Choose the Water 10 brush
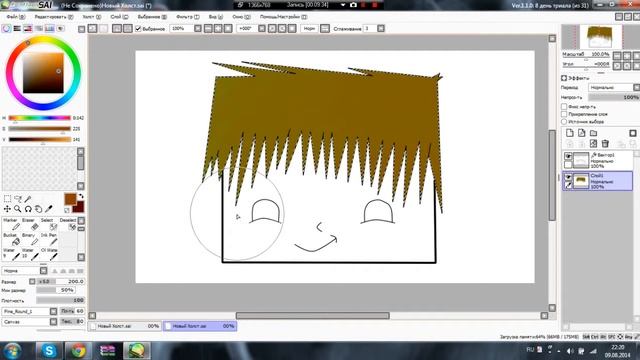Screen dimensions: 640x360 tap(30, 254)
